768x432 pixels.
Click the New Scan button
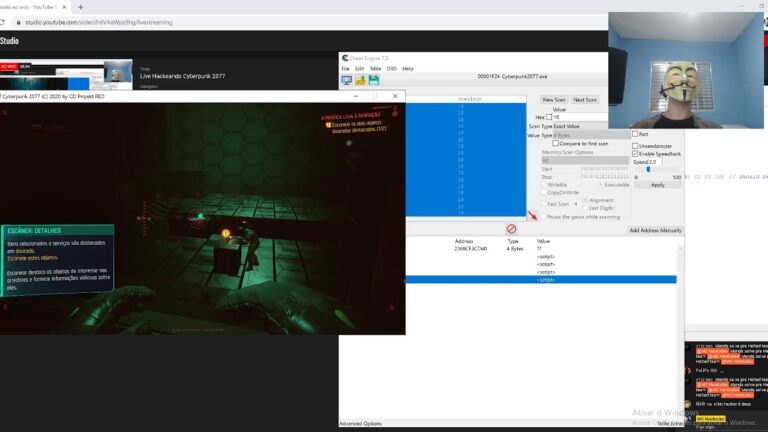point(554,99)
